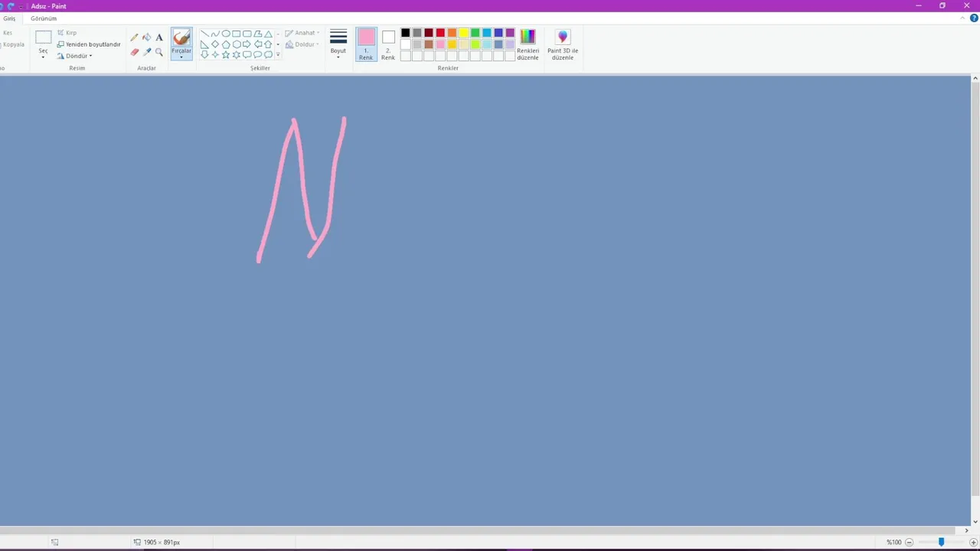980x551 pixels.
Task: Click the help question mark icon
Action: click(974, 18)
